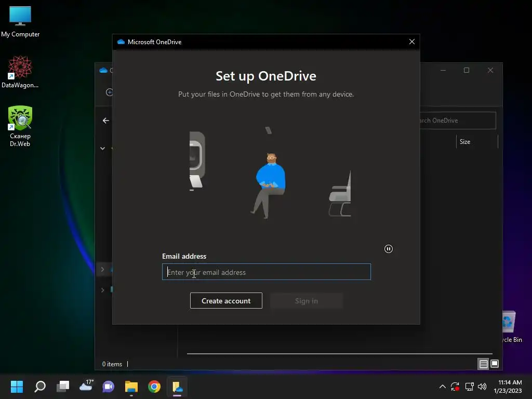The width and height of the screenshot is (532, 399).
Task: Expand the lower collapsed navigation pane item
Action: [x=102, y=290]
